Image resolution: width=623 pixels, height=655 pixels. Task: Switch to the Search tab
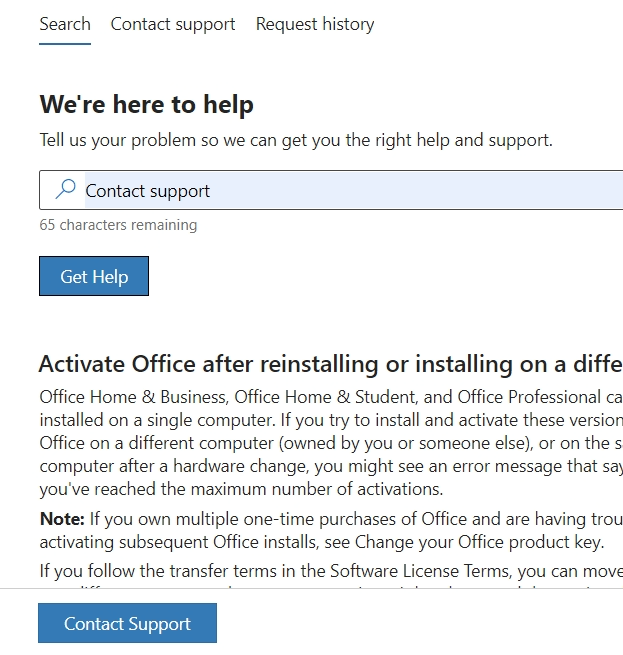click(x=65, y=24)
